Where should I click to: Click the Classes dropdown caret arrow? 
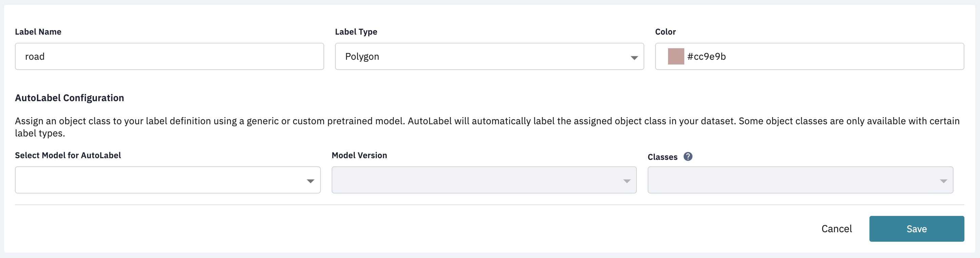pyautogui.click(x=943, y=181)
